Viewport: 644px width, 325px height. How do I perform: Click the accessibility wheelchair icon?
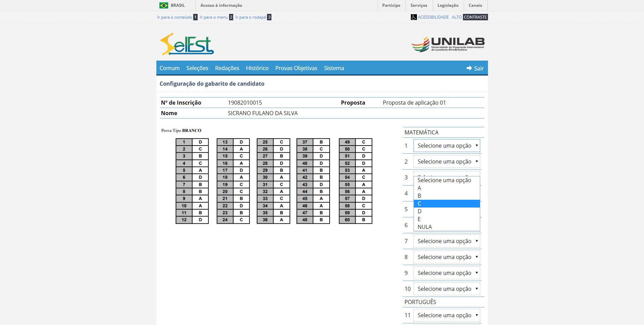tap(414, 17)
